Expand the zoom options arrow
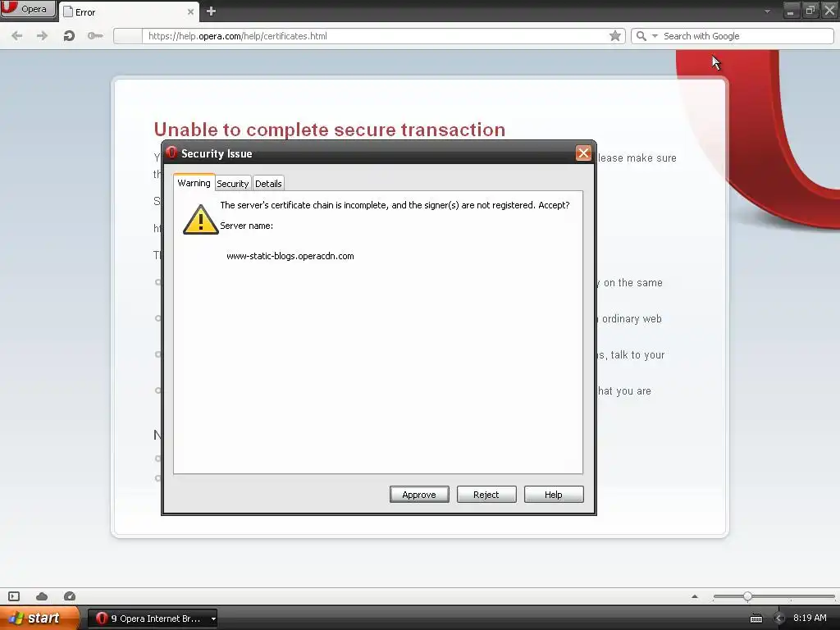This screenshot has width=840, height=630. [x=695, y=596]
